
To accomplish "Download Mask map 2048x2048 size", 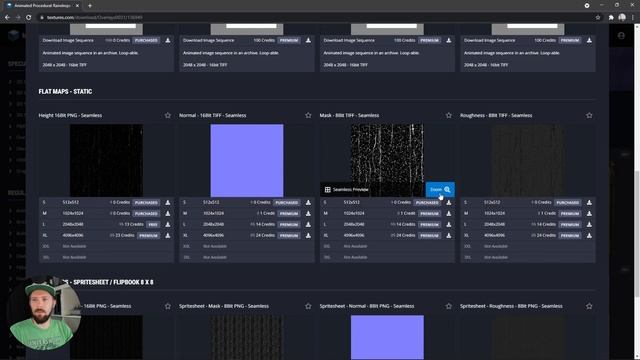I will (449, 224).
